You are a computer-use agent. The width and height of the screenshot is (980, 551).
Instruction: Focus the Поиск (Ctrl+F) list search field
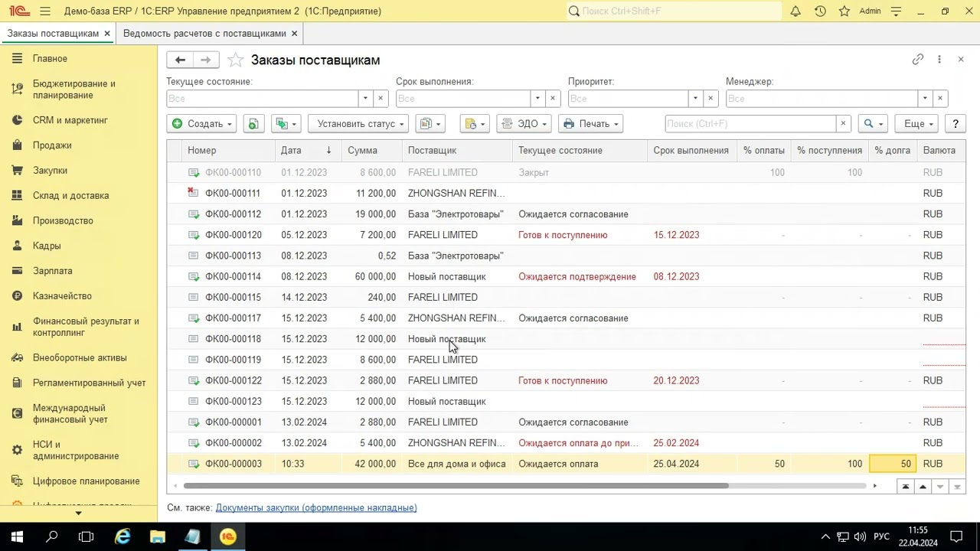[x=750, y=124]
